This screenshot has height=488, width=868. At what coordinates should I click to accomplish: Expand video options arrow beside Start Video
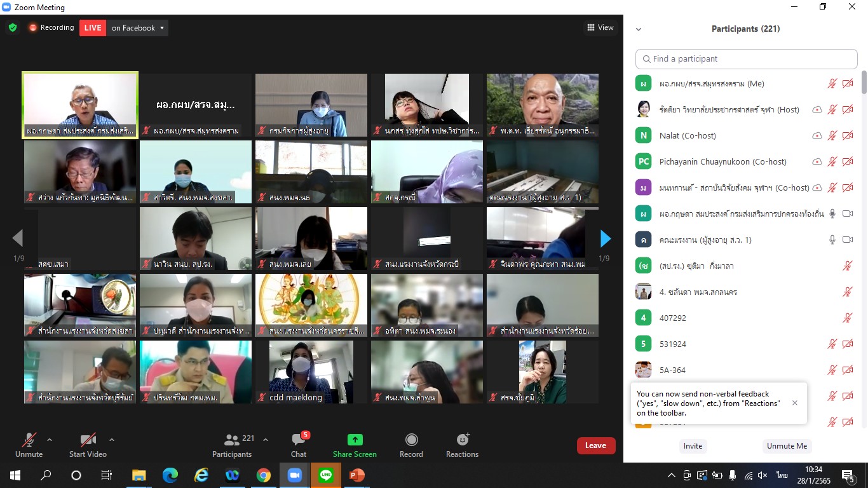(x=112, y=439)
